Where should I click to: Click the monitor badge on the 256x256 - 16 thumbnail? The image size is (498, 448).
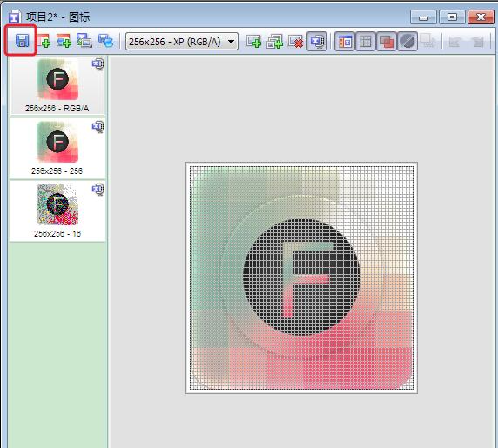click(x=98, y=190)
